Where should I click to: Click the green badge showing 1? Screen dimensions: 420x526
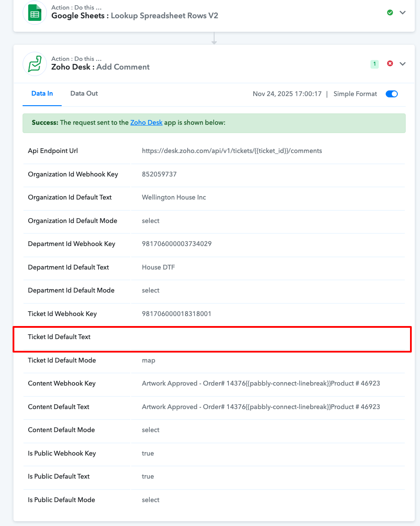pyautogui.click(x=374, y=64)
